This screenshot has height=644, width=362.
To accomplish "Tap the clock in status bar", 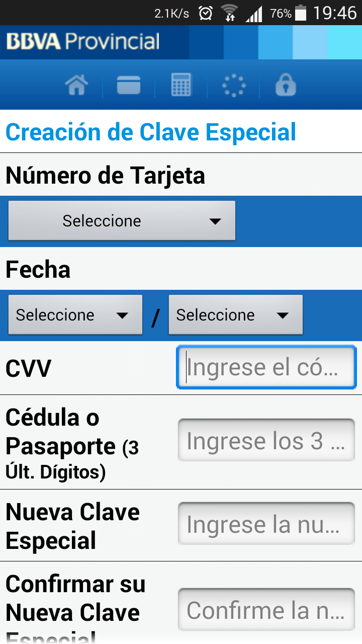I will click(x=335, y=13).
